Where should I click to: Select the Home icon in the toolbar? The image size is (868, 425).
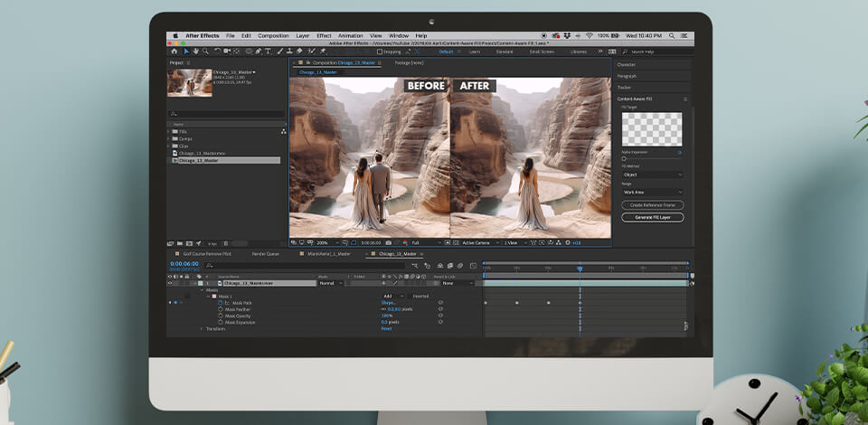point(173,52)
